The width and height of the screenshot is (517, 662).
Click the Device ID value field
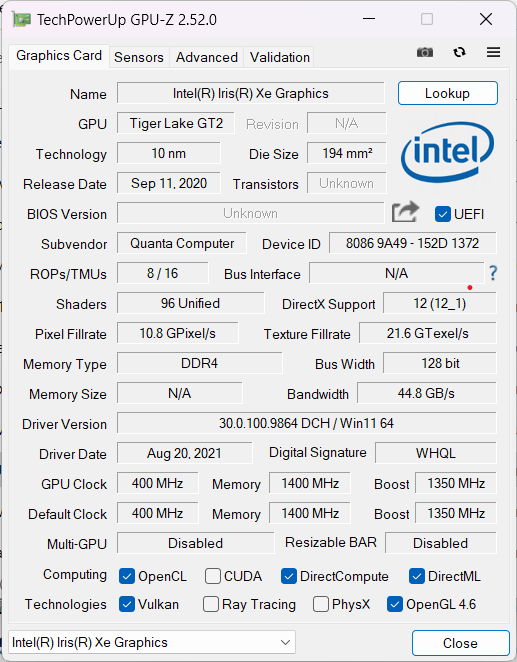click(412, 243)
